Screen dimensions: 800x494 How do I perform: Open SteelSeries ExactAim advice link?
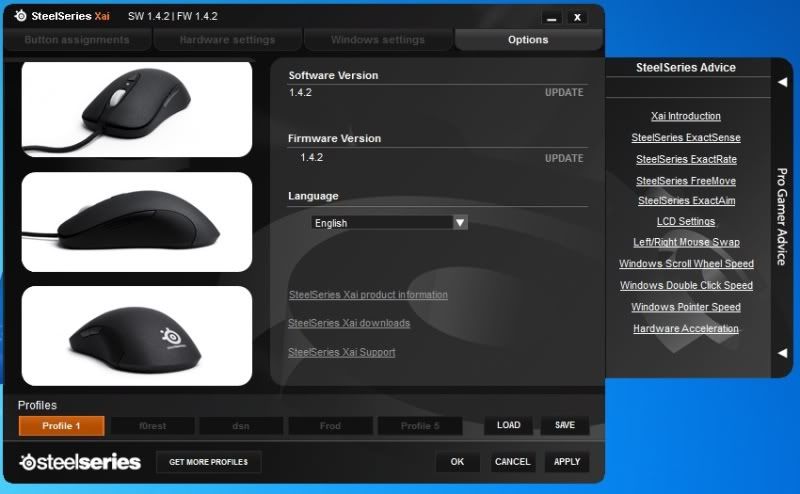pos(686,201)
